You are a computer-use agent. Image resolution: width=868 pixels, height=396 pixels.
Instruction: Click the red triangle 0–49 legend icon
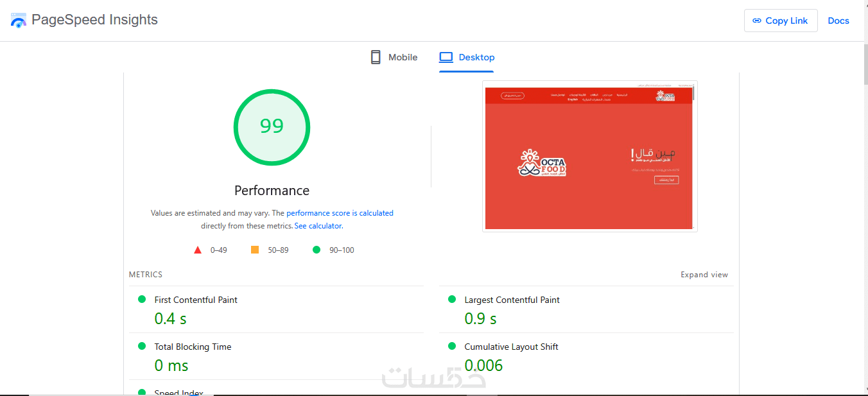[x=198, y=250]
